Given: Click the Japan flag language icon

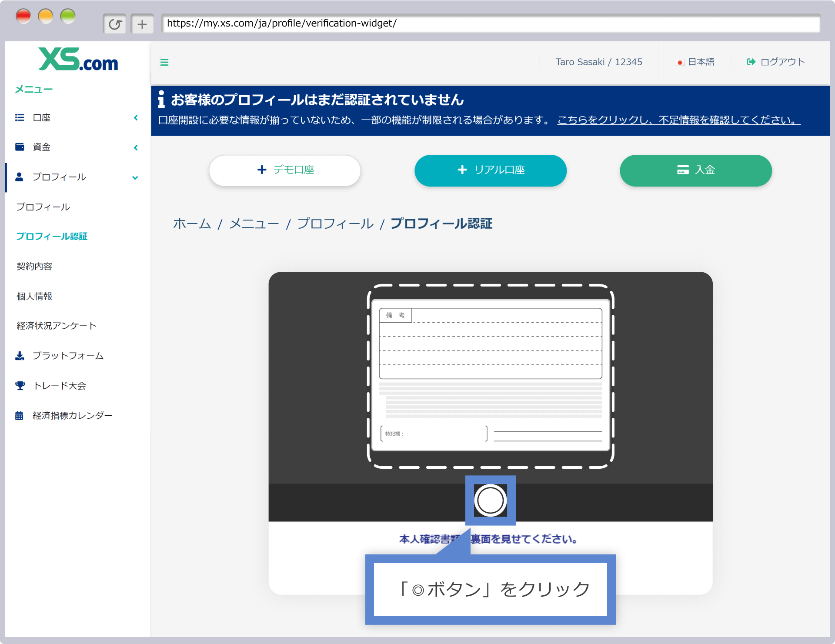Looking at the screenshot, I should (x=680, y=62).
